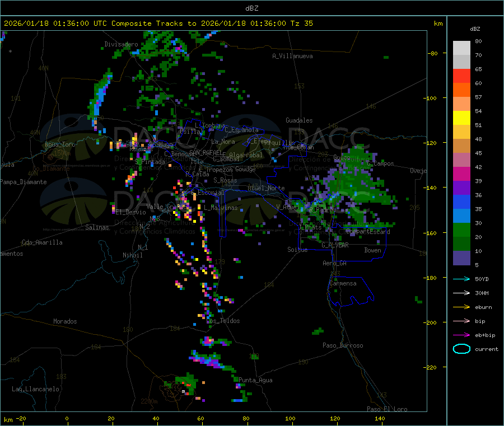This screenshot has height=426, width=504.
Task: Click the 'Paso El Loro' place label
Action: 387,409
